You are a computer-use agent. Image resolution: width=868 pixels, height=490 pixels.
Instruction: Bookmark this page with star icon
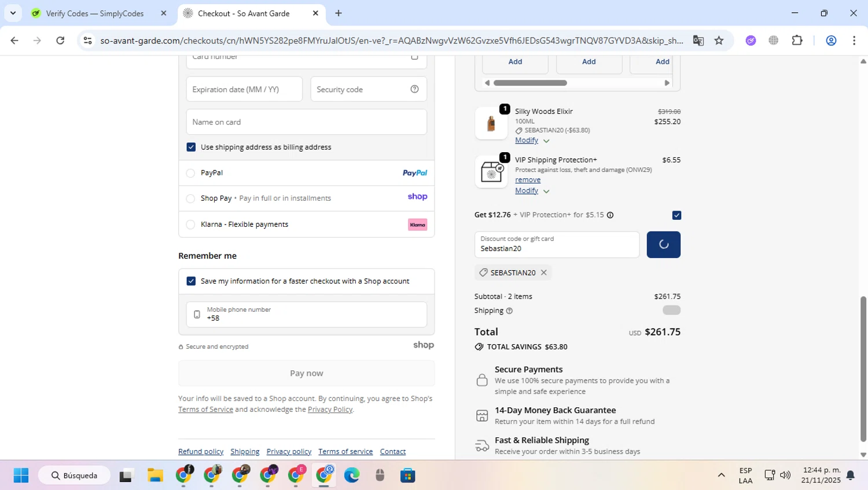pyautogui.click(x=719, y=40)
